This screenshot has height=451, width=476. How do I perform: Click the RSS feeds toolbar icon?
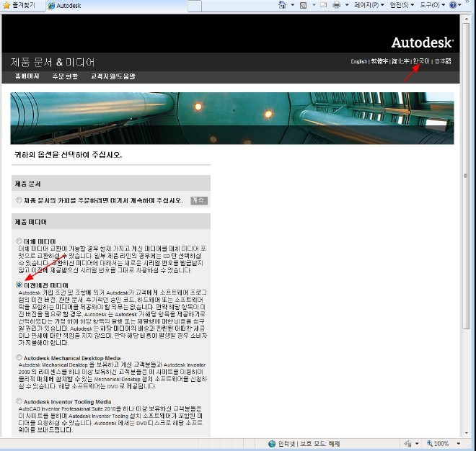(303, 5)
